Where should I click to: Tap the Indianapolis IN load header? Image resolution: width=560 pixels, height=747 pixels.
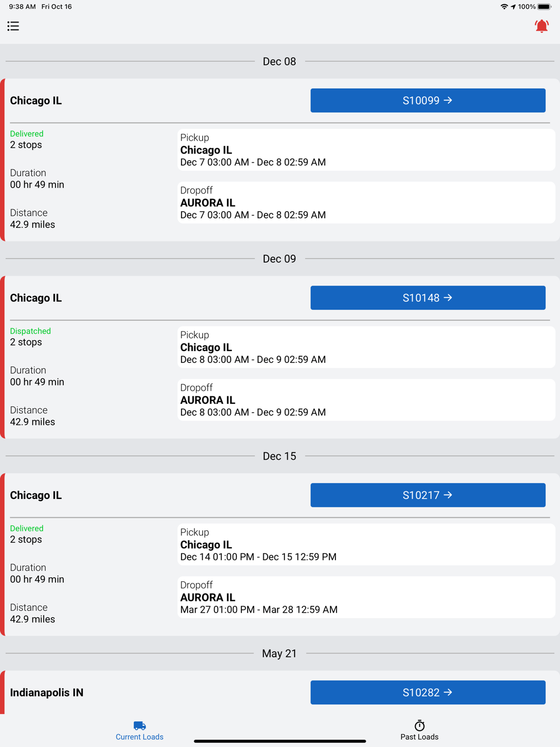[x=46, y=693]
